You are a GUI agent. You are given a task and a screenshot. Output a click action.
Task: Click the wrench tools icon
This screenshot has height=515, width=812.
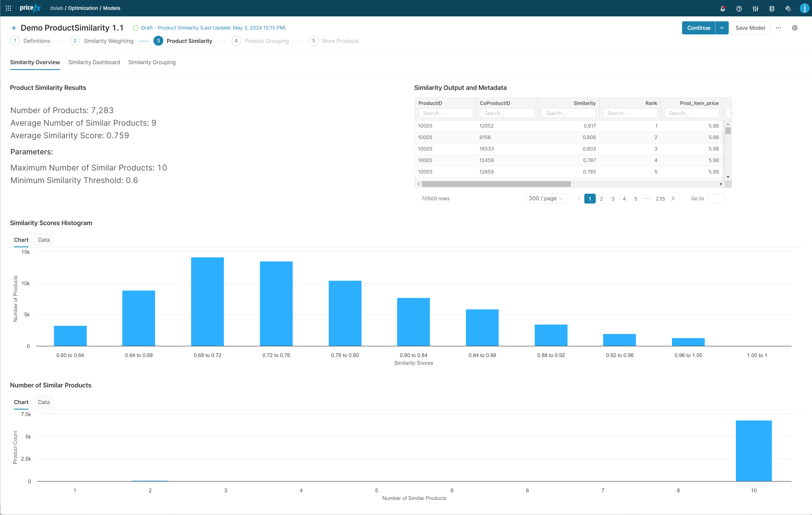[788, 9]
